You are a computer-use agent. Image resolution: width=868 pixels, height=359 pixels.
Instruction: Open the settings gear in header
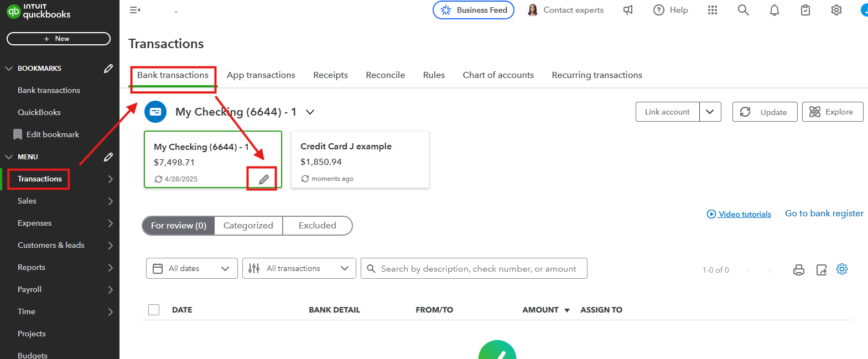tap(836, 10)
